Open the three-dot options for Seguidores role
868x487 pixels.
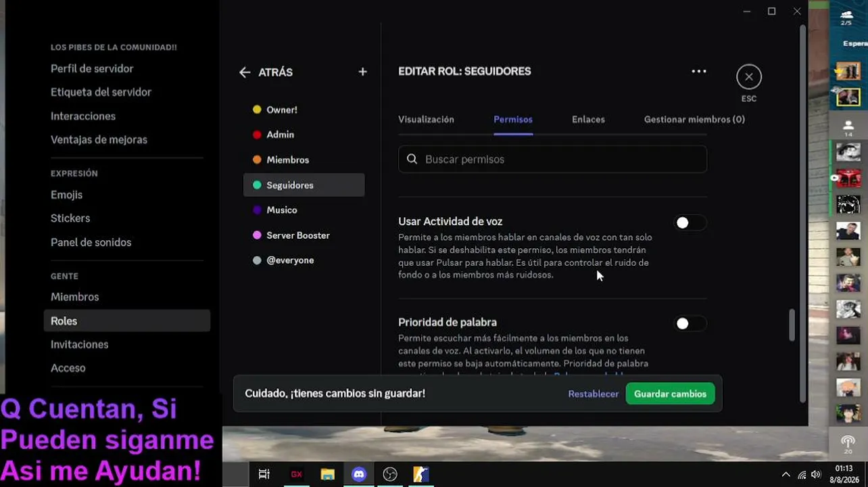coord(699,71)
